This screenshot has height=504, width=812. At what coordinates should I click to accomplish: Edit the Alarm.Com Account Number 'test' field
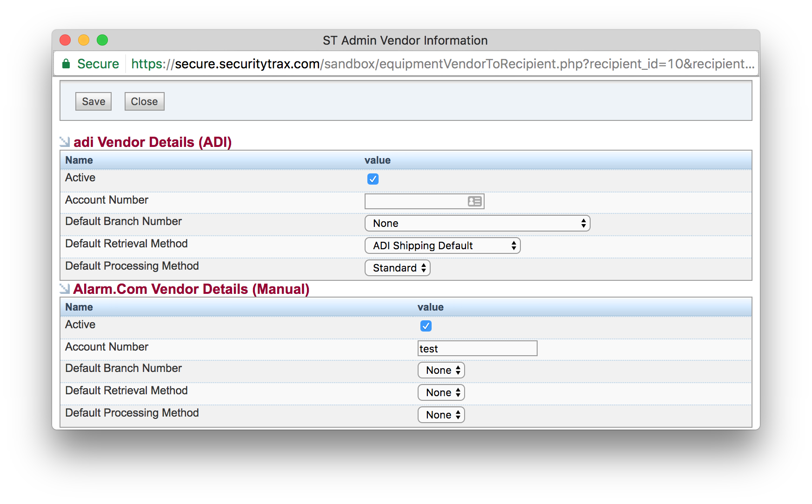[478, 348]
